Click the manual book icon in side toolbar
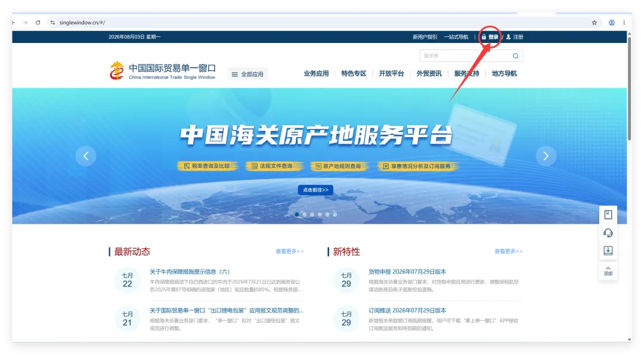 tap(608, 214)
